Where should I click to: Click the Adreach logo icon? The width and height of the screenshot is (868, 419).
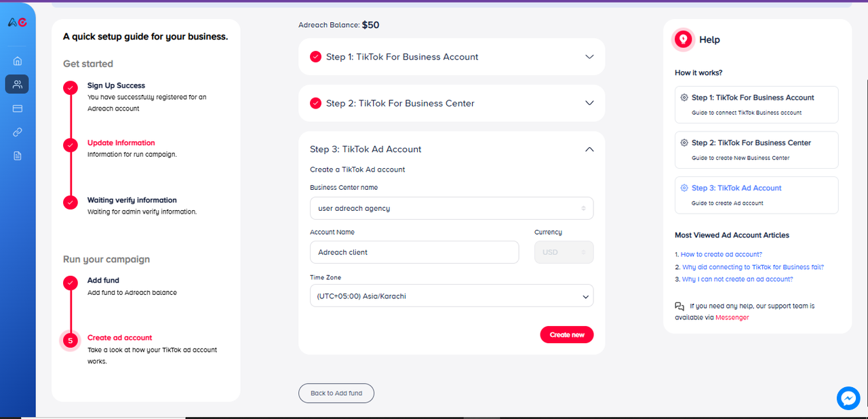pos(17,22)
